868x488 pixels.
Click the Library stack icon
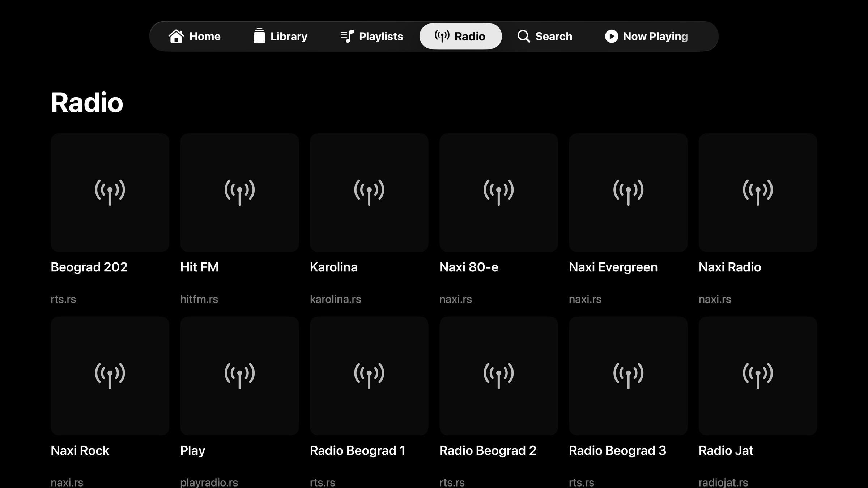click(259, 36)
